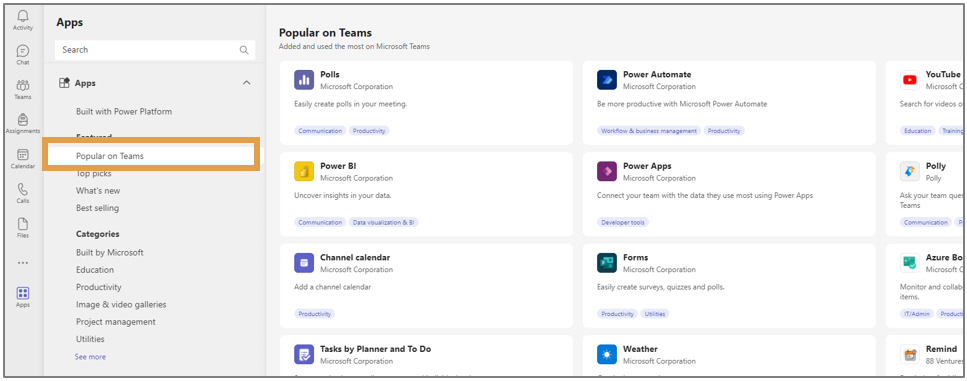Open the Calendar icon in left rail
Image resolution: width=967 pixels, height=381 pixels.
23,155
